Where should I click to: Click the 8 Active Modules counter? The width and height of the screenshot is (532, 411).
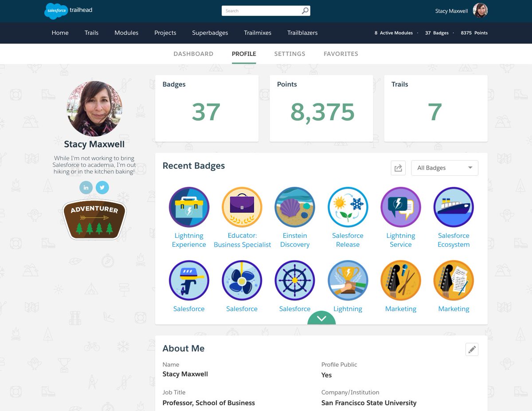point(394,33)
